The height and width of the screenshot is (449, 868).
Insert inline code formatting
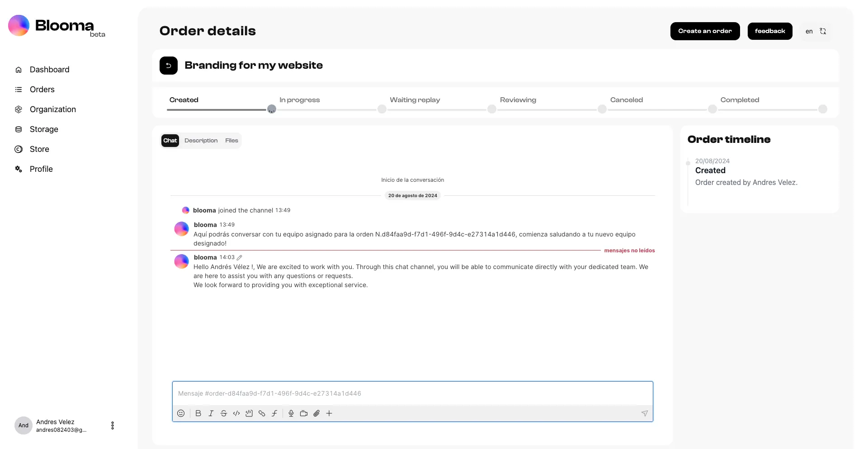236,413
